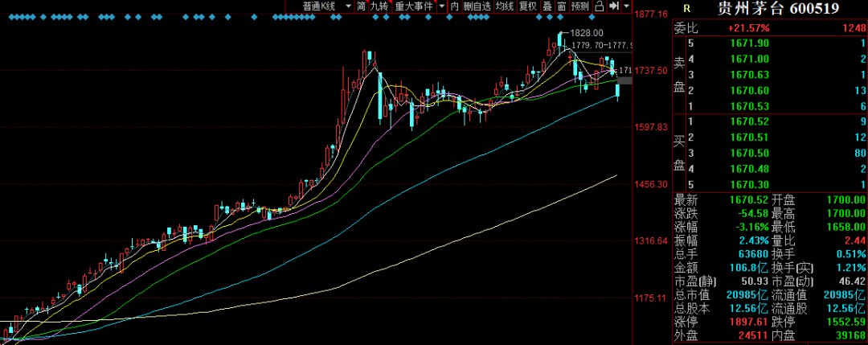This screenshot has width=868, height=345.
Task: Click the 叠 overlay button
Action: click(547, 6)
